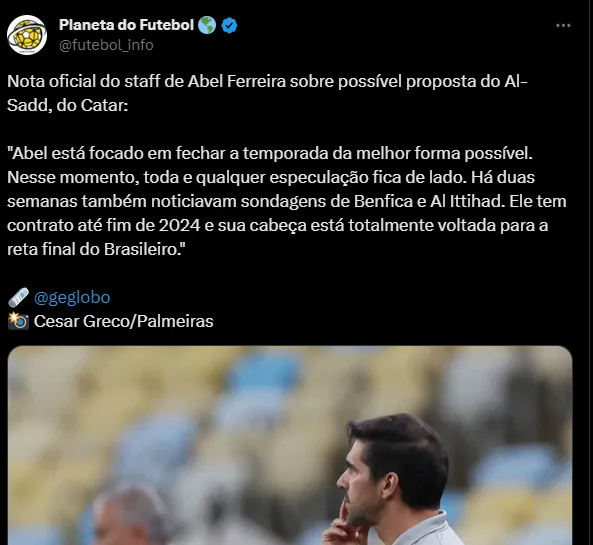Open the Planeta do Futebol display name
The image size is (593, 545).
click(126, 25)
